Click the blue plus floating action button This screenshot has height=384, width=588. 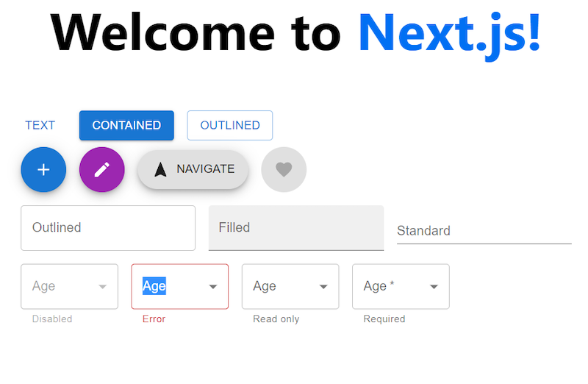(x=43, y=170)
